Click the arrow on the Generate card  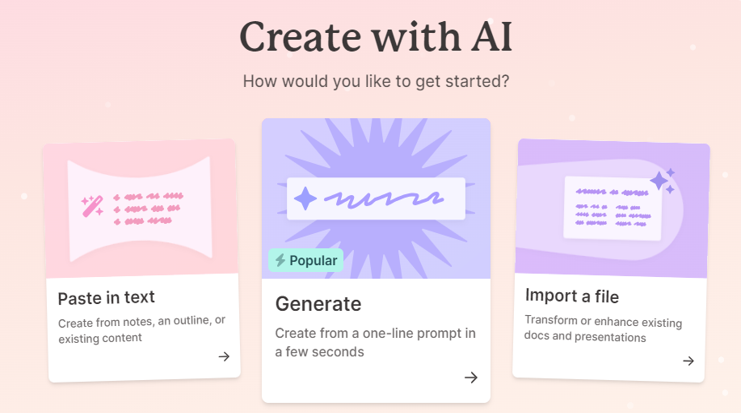471,377
